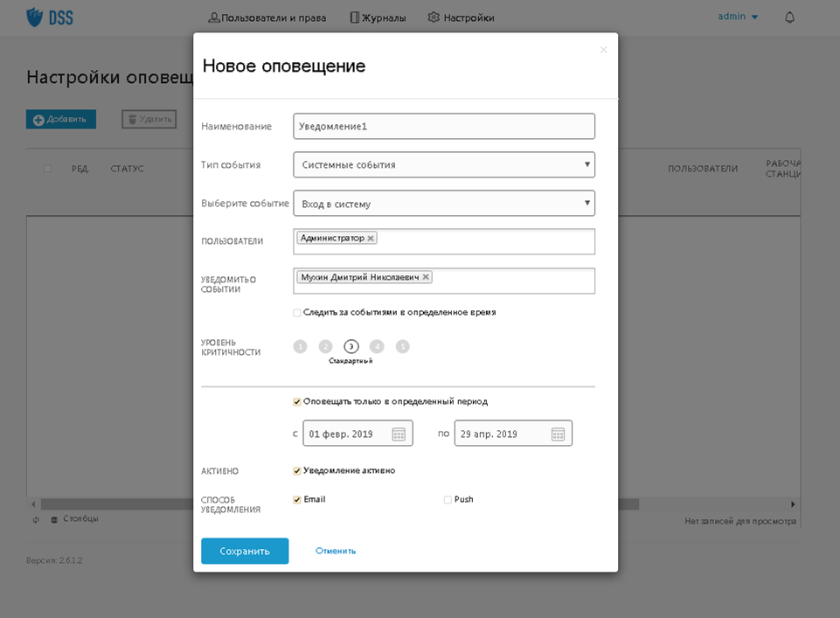
Task: Close the Новое оповещение dialog with X
Action: (x=603, y=50)
